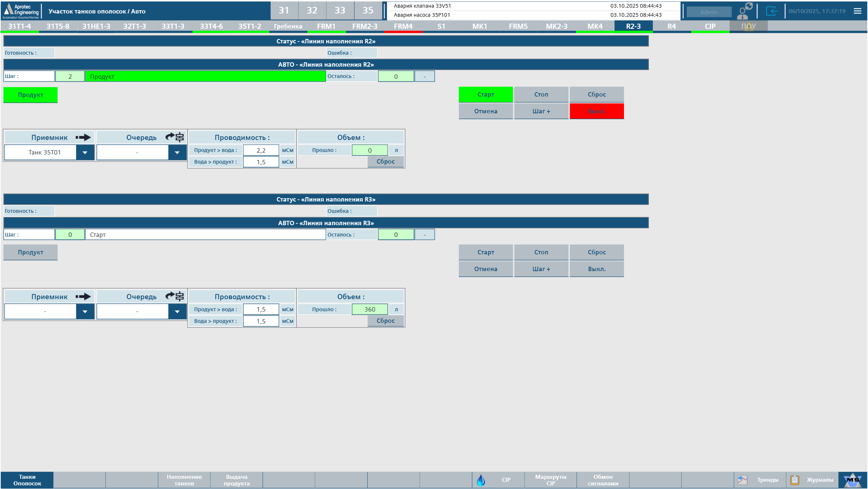Image resolution: width=868 pixels, height=489 pixels.
Task: Expand the Приемник dropdown showing Танк 35Т01
Action: tap(85, 152)
